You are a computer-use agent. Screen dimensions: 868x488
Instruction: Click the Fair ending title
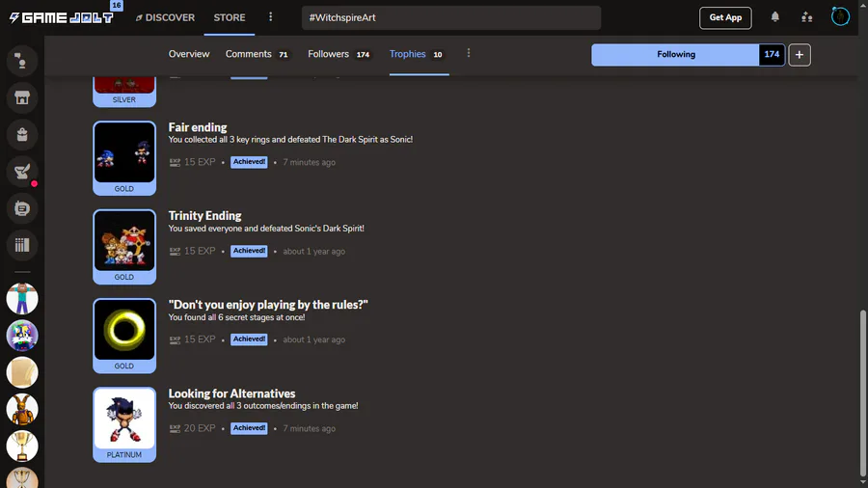click(x=198, y=127)
